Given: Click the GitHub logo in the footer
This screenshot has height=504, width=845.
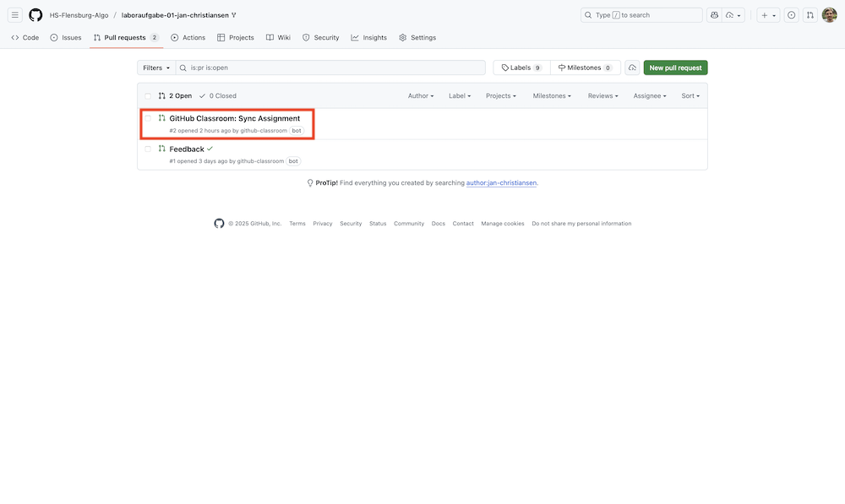Looking at the screenshot, I should tap(219, 224).
